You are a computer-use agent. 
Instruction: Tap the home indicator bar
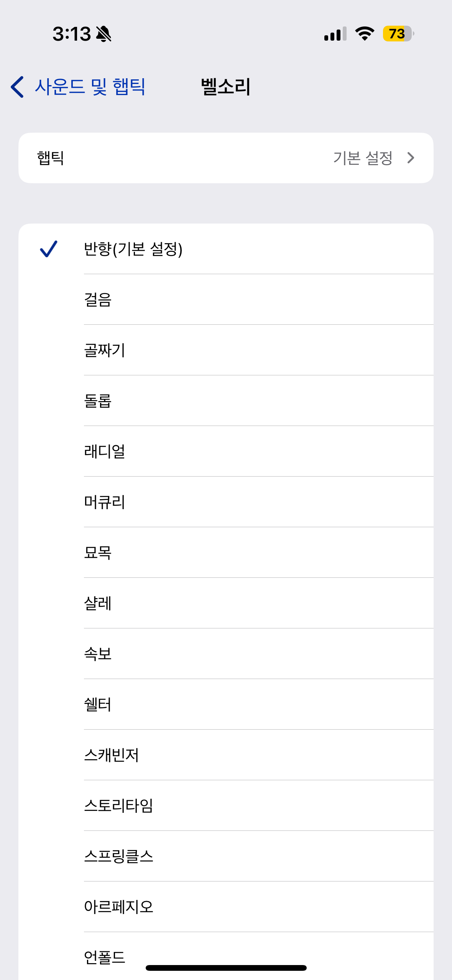coord(226,968)
